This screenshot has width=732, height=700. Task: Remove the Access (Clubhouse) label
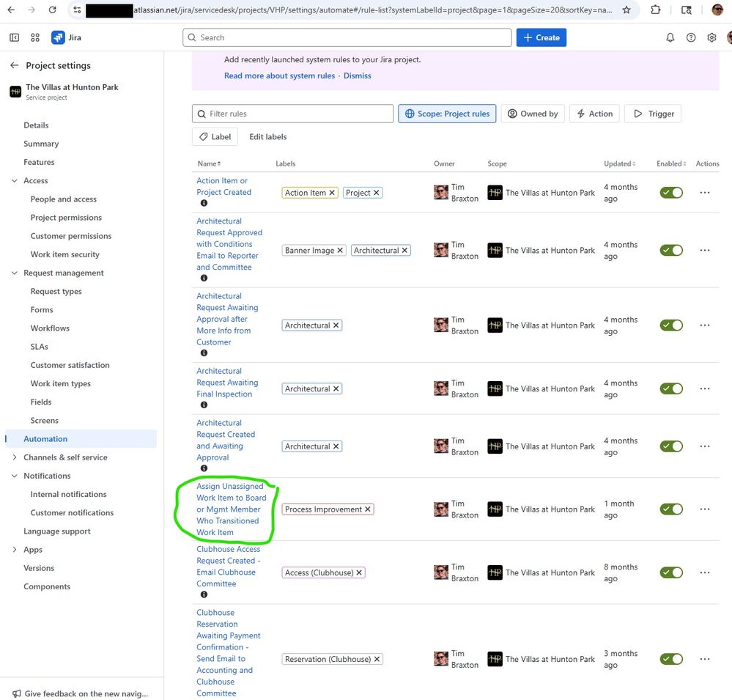click(x=359, y=572)
